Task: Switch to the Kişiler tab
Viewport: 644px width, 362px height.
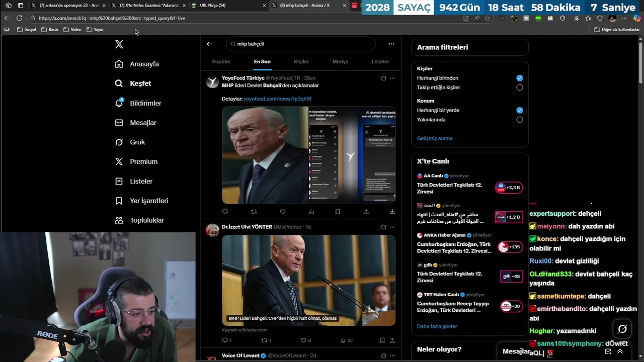Action: [x=301, y=61]
